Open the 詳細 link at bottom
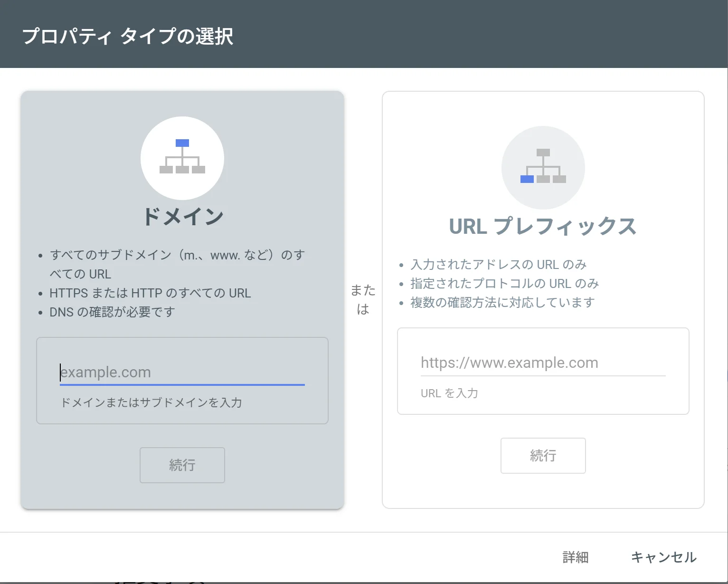Viewport: 728px width, 584px height. pyautogui.click(x=575, y=557)
